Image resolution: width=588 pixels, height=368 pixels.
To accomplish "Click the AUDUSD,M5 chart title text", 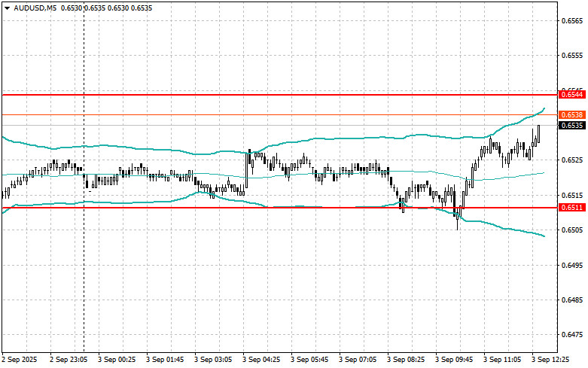I will coord(35,8).
